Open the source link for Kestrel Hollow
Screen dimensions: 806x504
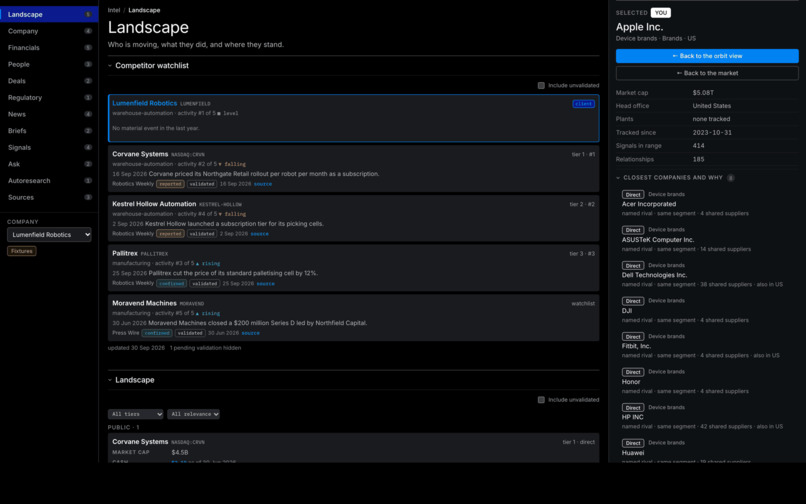coord(260,233)
